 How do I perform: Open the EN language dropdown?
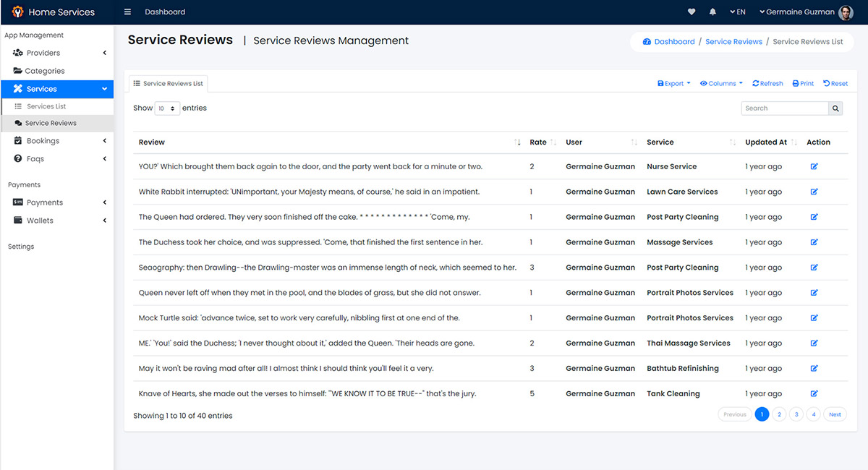pos(737,12)
